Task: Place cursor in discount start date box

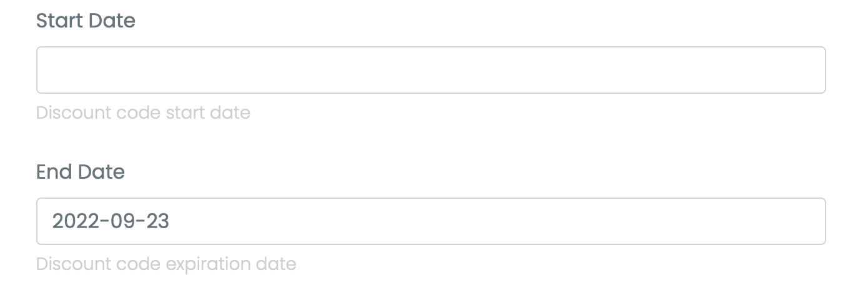Action: pyautogui.click(x=431, y=70)
